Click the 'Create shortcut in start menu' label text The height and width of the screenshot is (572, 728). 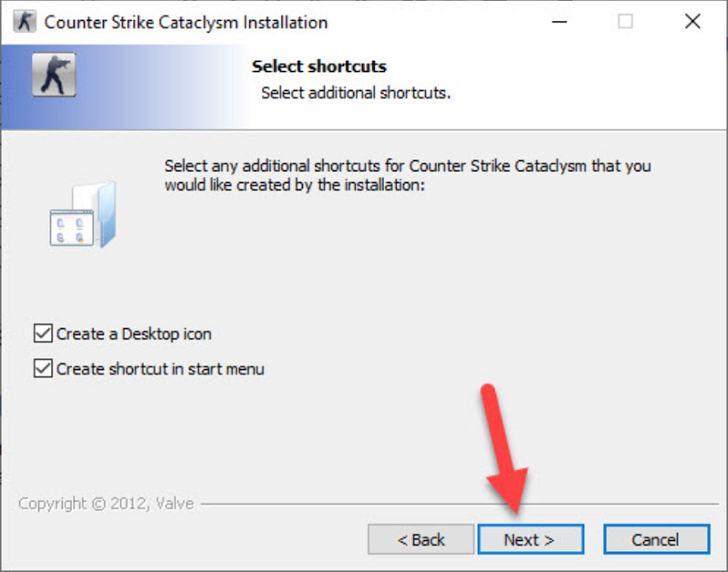coord(160,369)
